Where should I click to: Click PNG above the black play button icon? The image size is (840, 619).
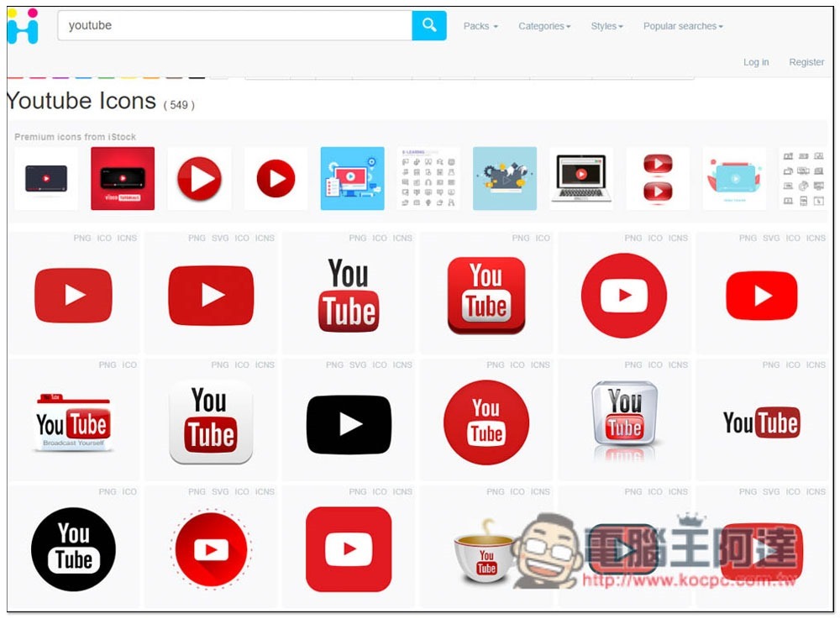tap(335, 365)
